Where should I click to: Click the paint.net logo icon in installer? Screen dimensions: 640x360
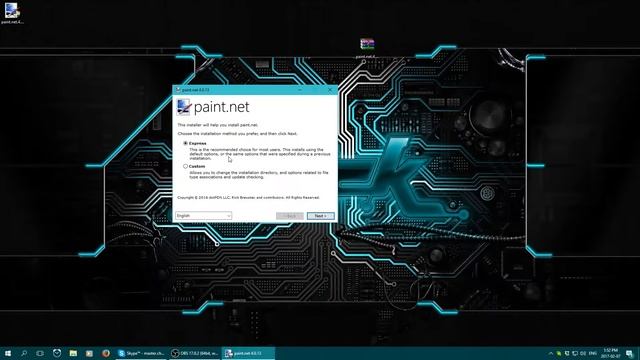(x=184, y=107)
